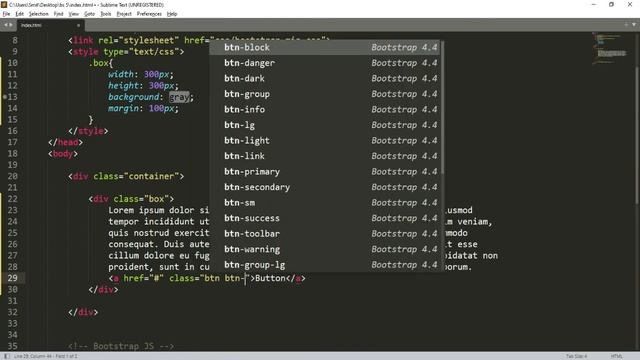
Task: Click the editor vertical scrollbar
Action: (637, 135)
